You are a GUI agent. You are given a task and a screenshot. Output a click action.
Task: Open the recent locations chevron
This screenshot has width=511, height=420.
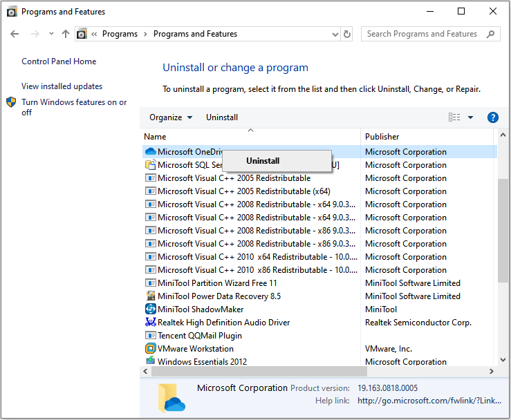51,34
